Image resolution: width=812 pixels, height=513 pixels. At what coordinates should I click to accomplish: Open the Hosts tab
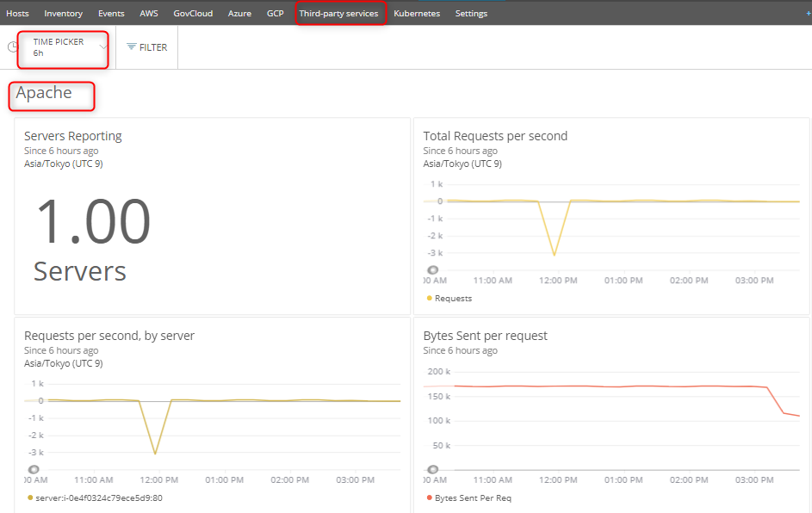click(17, 14)
